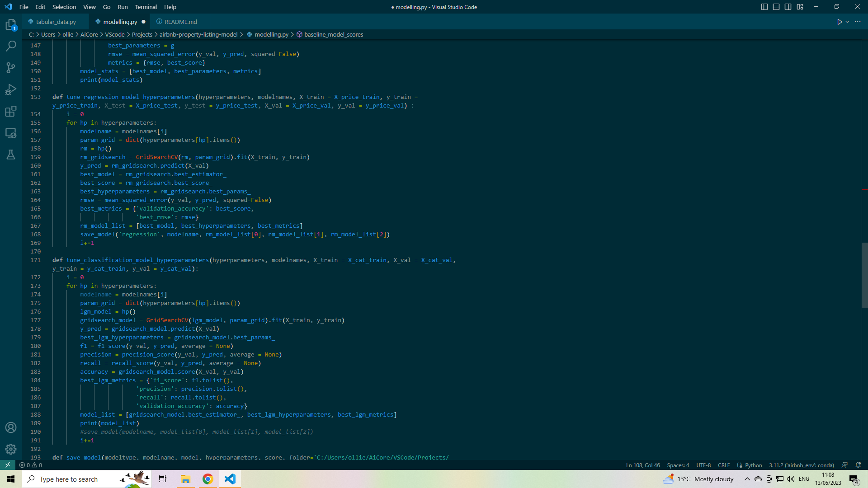The height and width of the screenshot is (488, 868).
Task: Open the Terminal menu
Action: tap(146, 7)
